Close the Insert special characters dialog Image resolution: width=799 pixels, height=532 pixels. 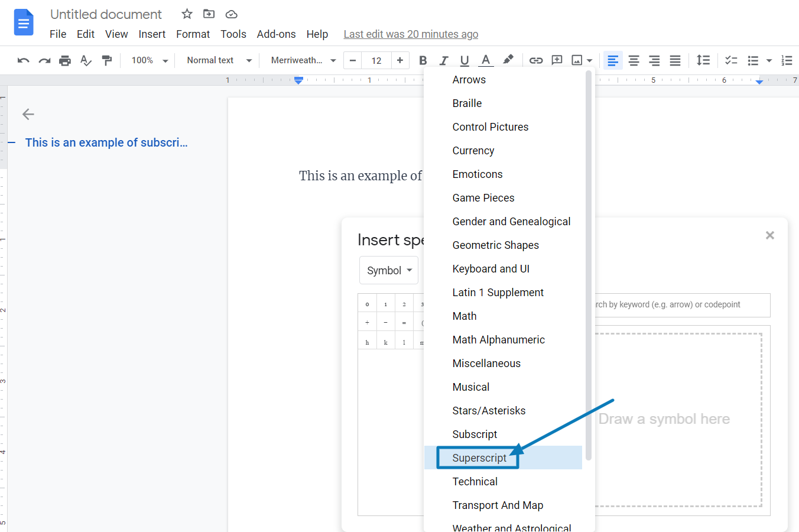769,235
